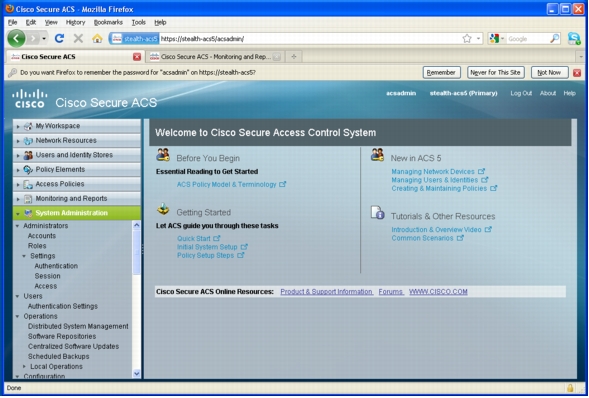Collapse the System Administration section
The height and width of the screenshot is (398, 589).
[x=18, y=214]
